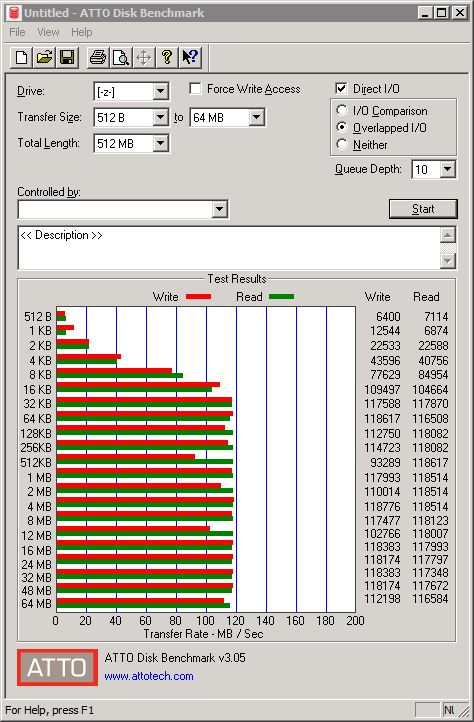Uncheck the Direct I/O checkbox
474x722 pixels.
point(341,88)
